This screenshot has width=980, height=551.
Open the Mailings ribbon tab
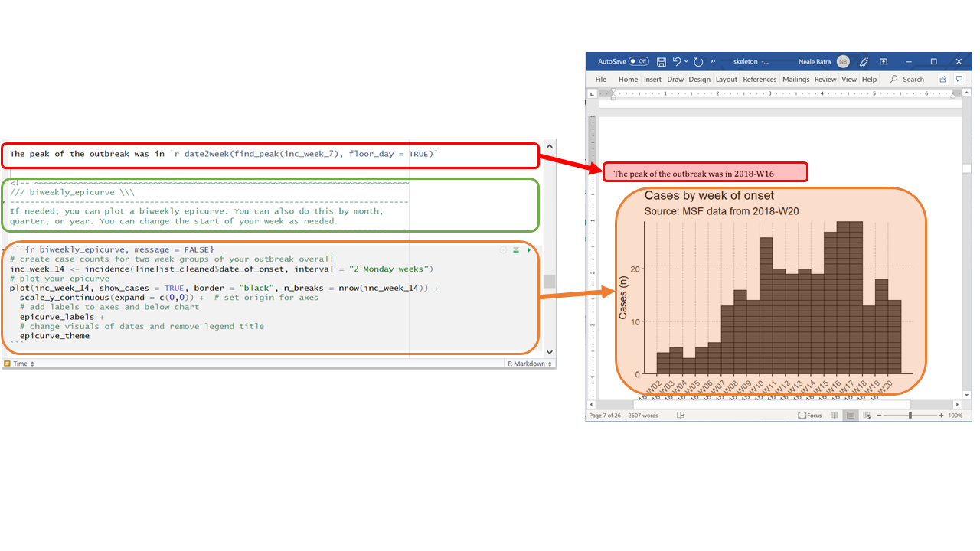[795, 79]
